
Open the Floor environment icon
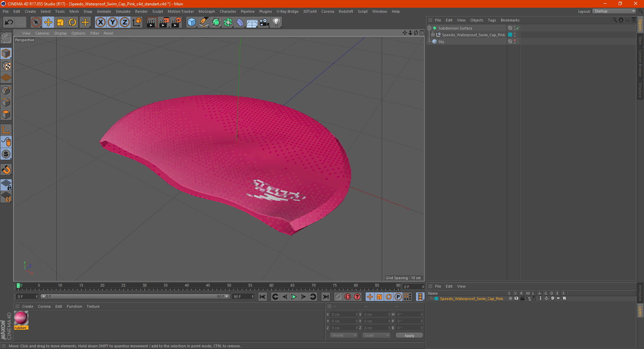click(x=252, y=22)
